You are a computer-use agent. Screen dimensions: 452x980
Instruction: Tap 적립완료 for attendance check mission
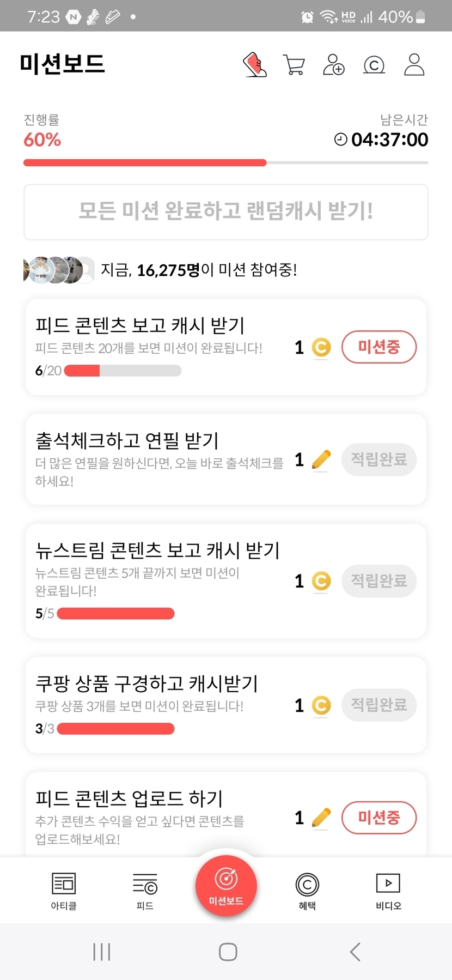coord(379,459)
